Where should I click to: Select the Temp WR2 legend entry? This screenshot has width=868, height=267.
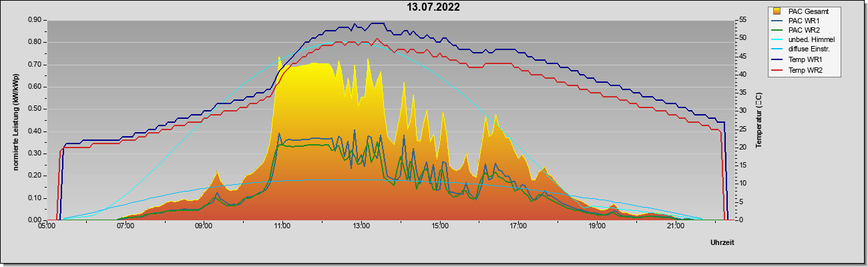click(x=804, y=70)
